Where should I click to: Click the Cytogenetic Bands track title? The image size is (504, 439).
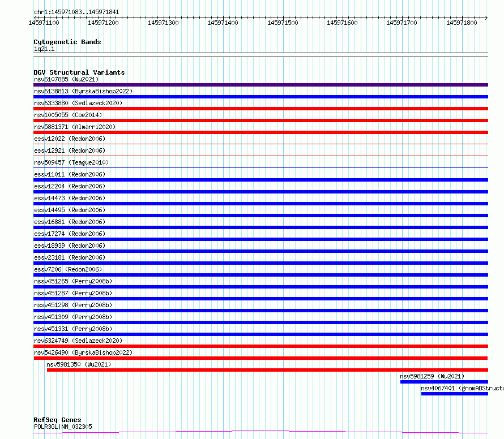67,42
